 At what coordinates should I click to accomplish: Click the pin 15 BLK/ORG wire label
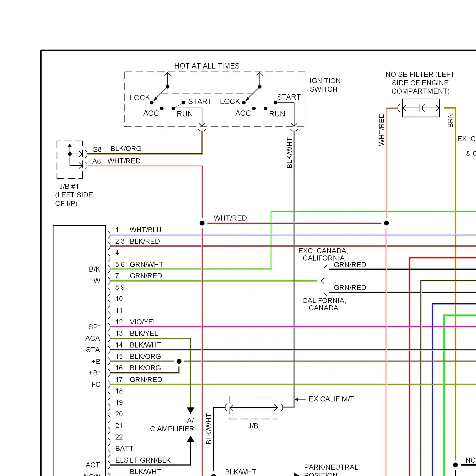pyautogui.click(x=145, y=356)
